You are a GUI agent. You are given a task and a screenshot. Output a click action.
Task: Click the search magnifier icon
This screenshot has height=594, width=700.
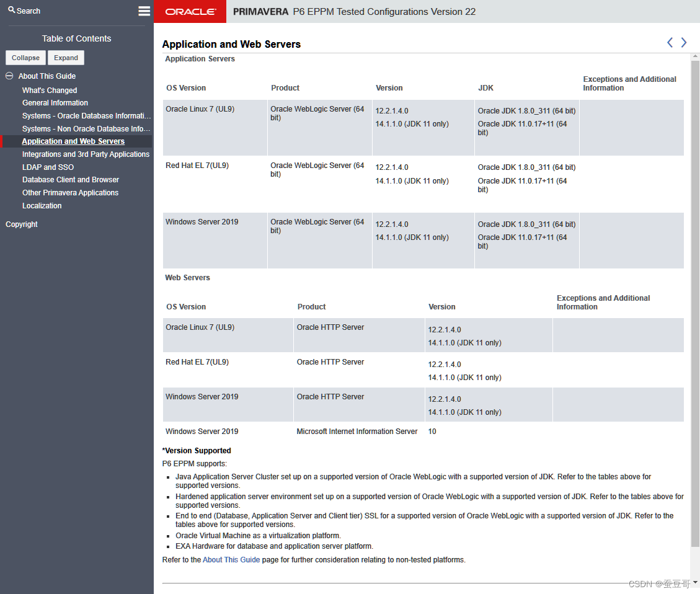tap(12, 10)
